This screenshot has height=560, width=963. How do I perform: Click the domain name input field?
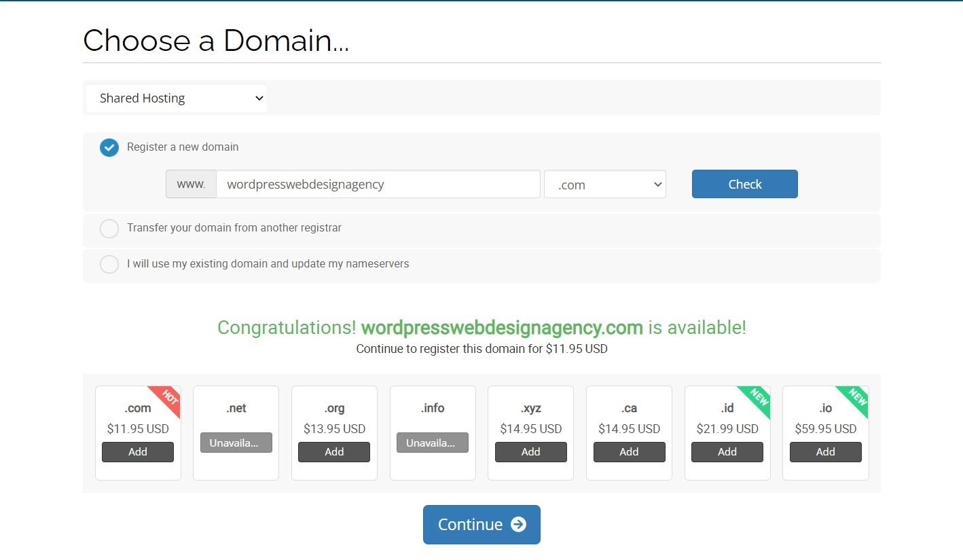(378, 184)
